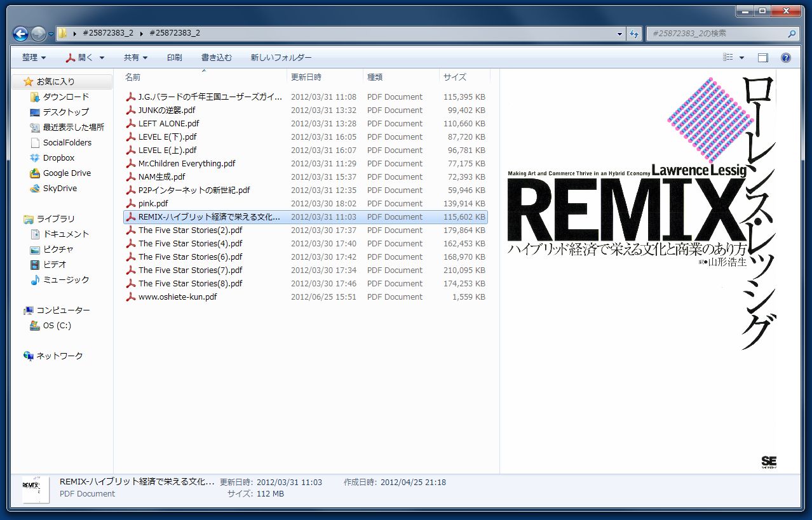Go back with the blue Back arrow

click(x=20, y=34)
